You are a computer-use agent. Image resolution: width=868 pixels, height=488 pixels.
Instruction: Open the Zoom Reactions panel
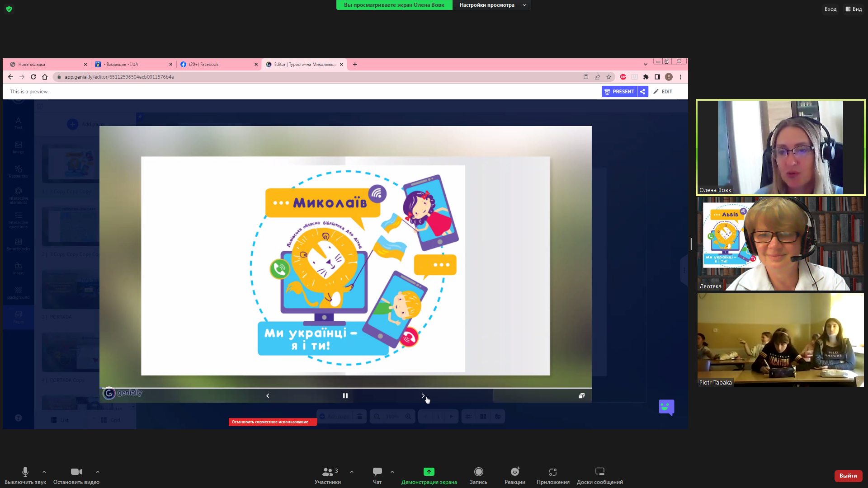[514, 472]
